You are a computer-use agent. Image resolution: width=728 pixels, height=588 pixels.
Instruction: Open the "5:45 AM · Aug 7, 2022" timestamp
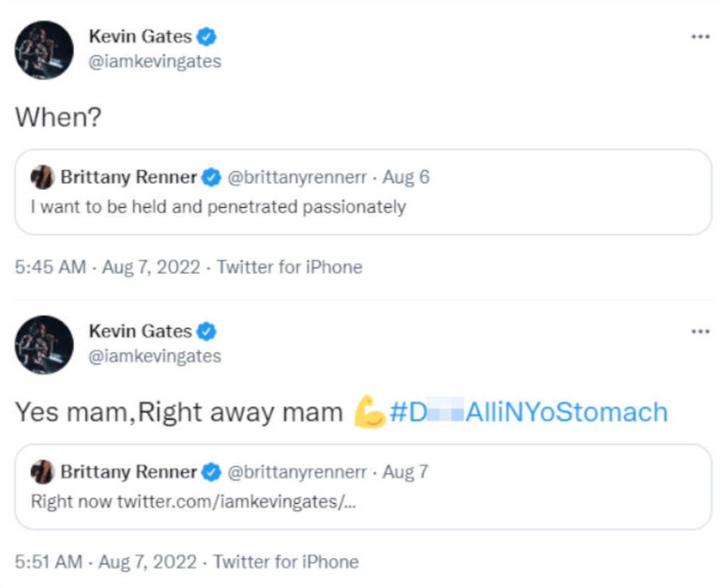click(108, 267)
